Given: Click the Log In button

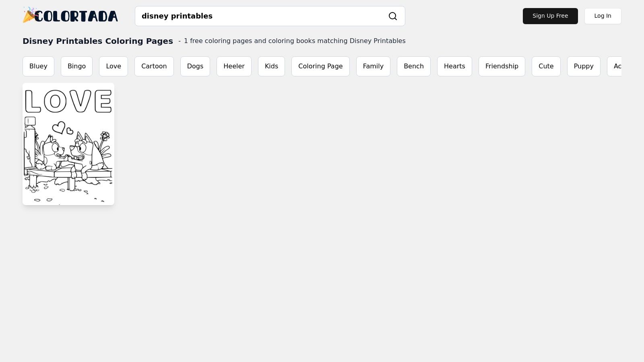Looking at the screenshot, I should pyautogui.click(x=603, y=16).
